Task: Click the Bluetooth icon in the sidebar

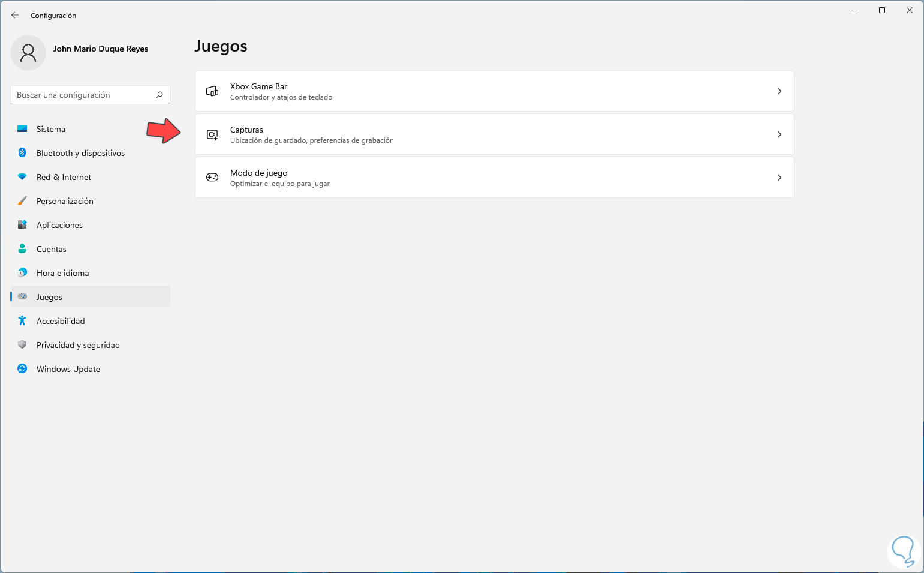Action: [x=22, y=153]
